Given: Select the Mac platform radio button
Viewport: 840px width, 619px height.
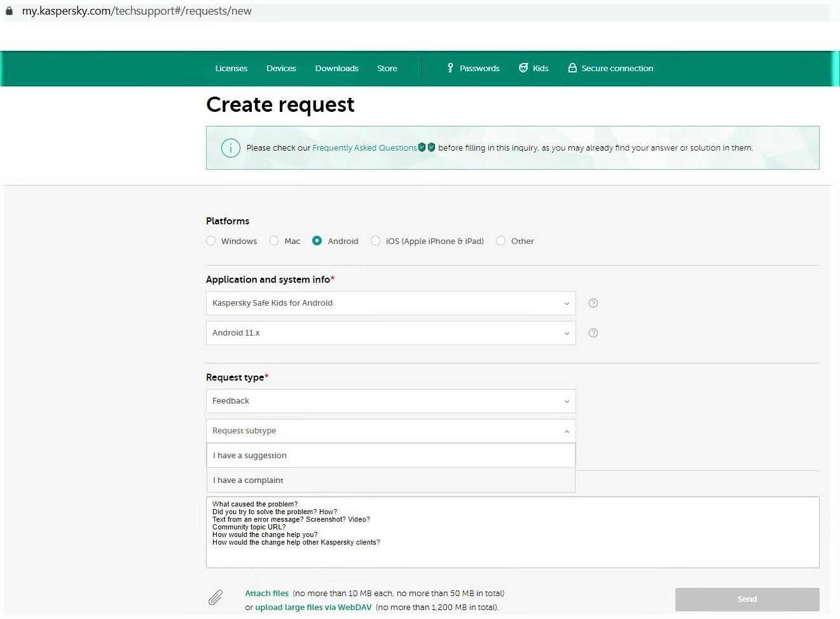Looking at the screenshot, I should click(274, 241).
